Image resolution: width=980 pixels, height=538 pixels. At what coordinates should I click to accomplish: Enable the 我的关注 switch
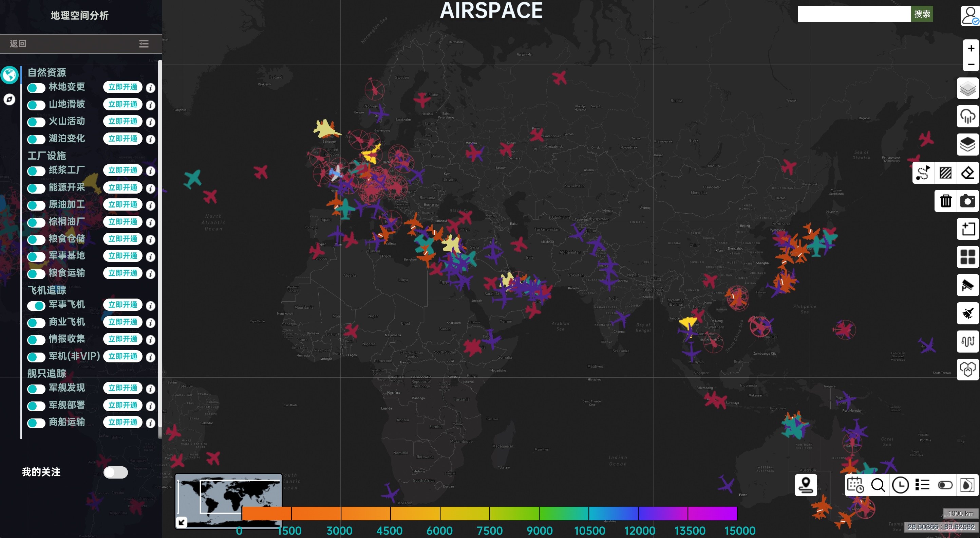tap(116, 472)
